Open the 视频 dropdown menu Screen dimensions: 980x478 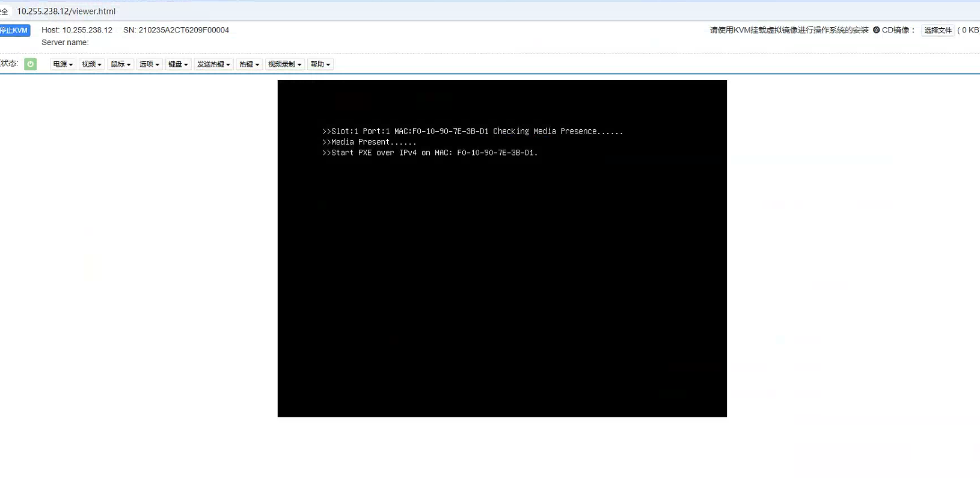pyautogui.click(x=91, y=64)
